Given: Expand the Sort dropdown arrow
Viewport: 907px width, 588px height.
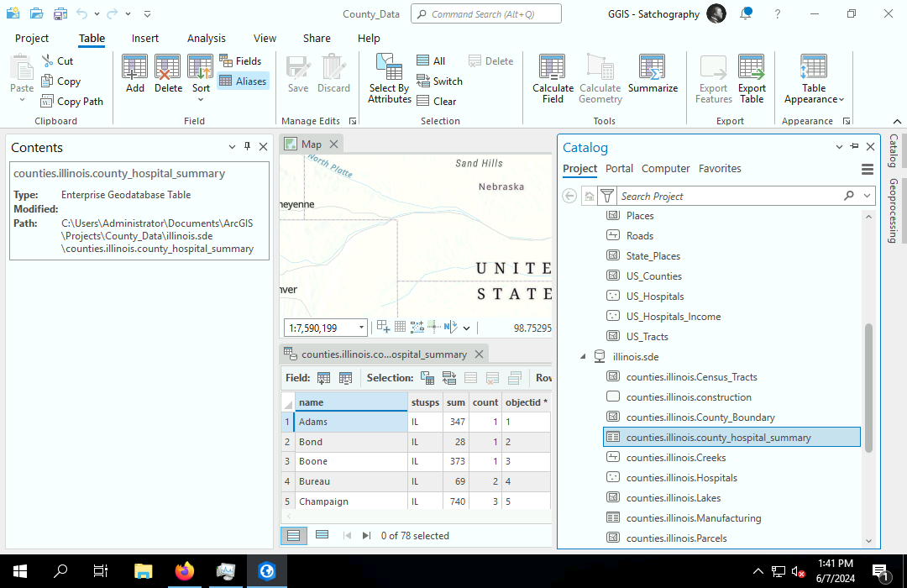Looking at the screenshot, I should click(201, 99).
